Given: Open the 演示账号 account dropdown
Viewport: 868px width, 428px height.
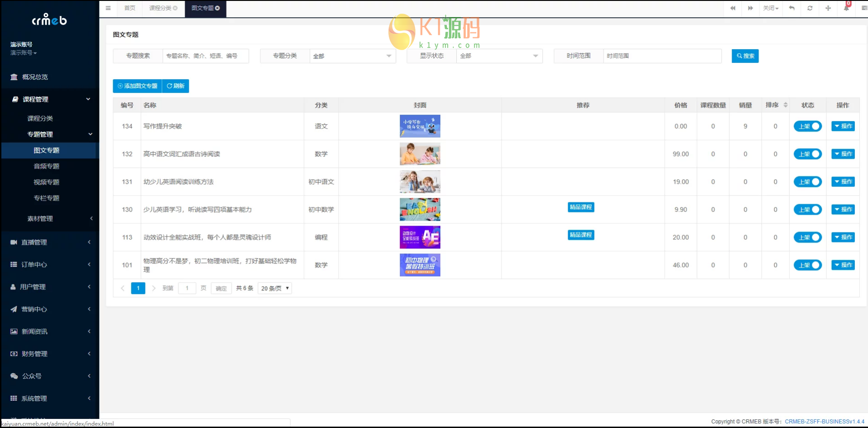Looking at the screenshot, I should [x=23, y=53].
